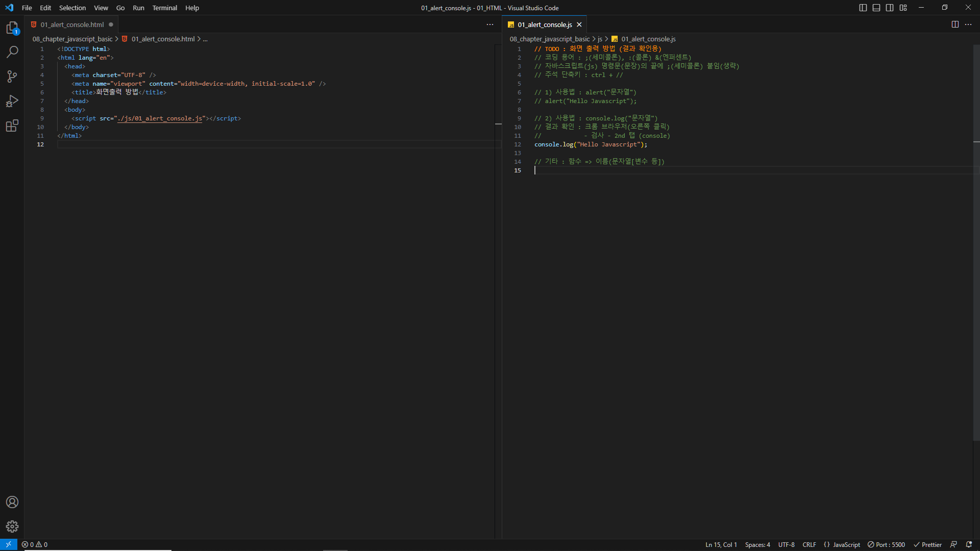Toggle Primary Side Bar layout button

[863, 8]
